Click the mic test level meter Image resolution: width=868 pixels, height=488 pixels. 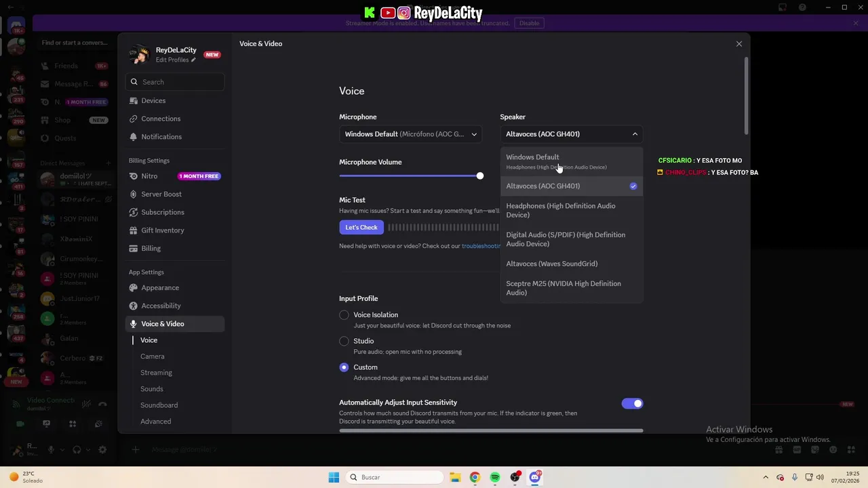pos(443,228)
